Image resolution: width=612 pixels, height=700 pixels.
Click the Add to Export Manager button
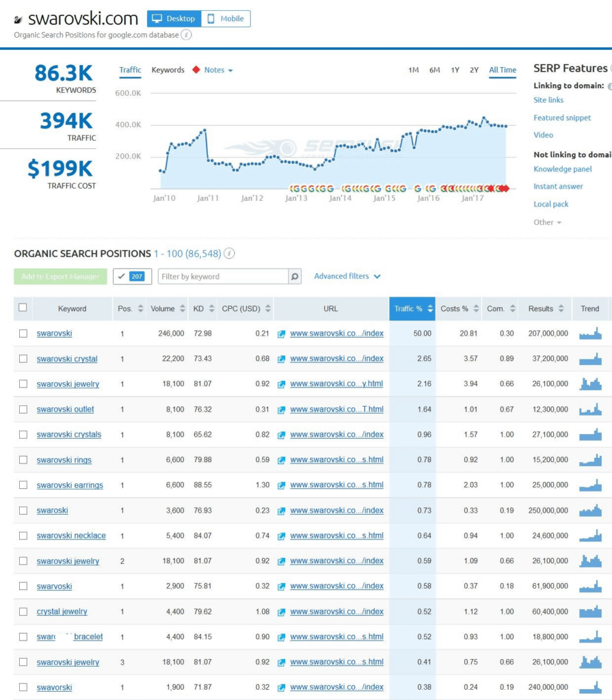tap(60, 276)
